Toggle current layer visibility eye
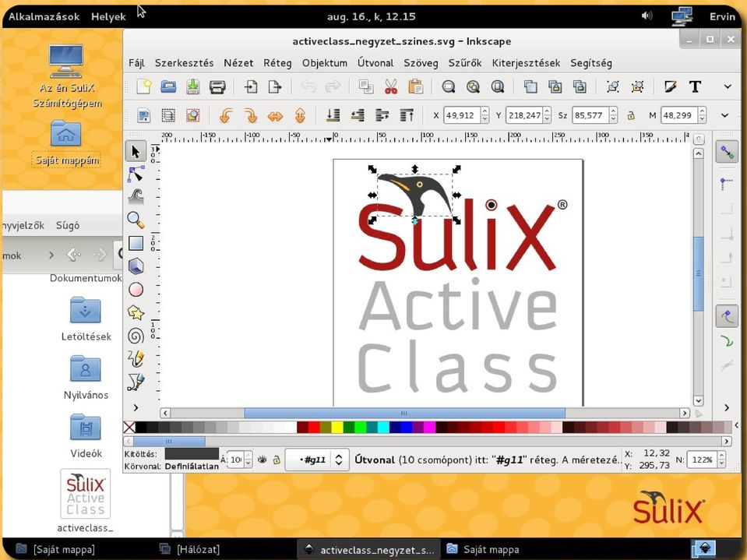Image resolution: width=747 pixels, height=560 pixels. (x=262, y=460)
